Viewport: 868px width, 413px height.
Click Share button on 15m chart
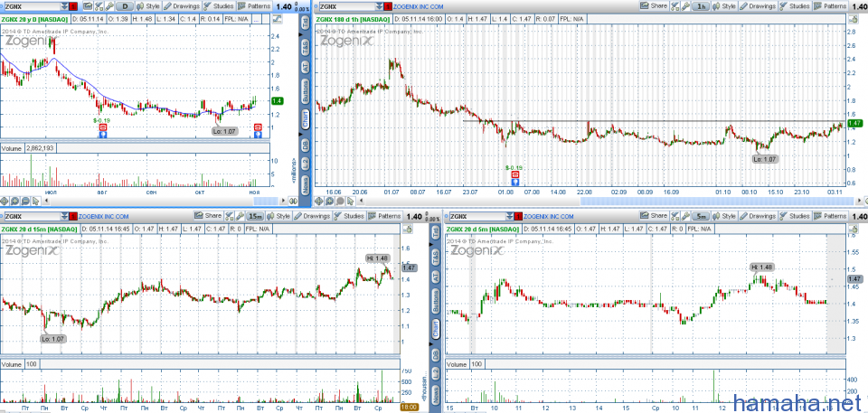click(x=208, y=216)
